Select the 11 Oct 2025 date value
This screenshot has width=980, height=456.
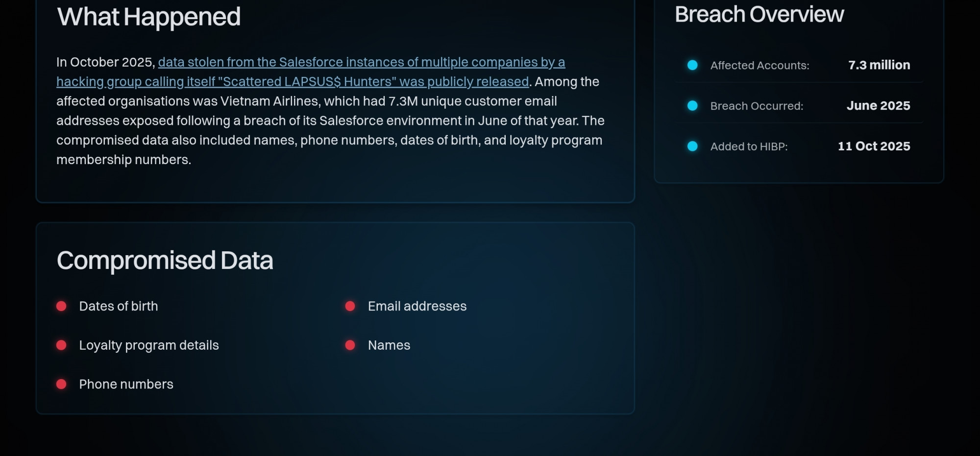[874, 146]
